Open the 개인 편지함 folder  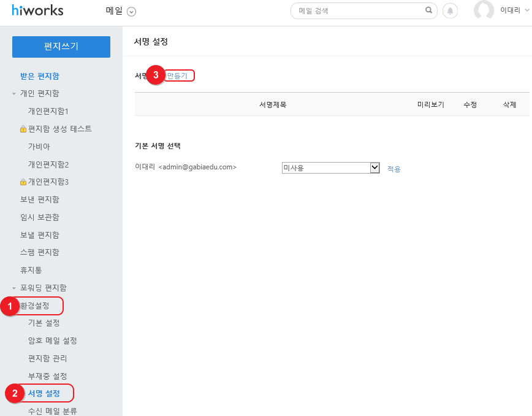click(x=40, y=93)
